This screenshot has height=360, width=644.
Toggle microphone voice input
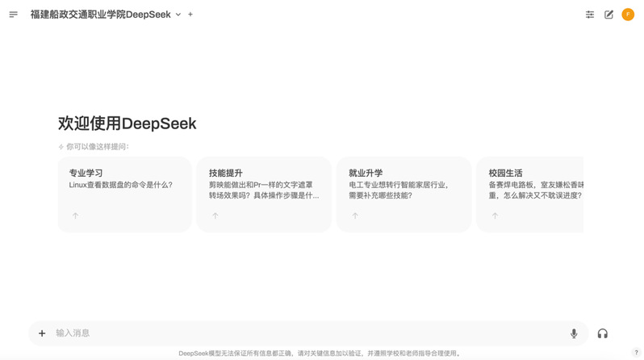pos(574,333)
